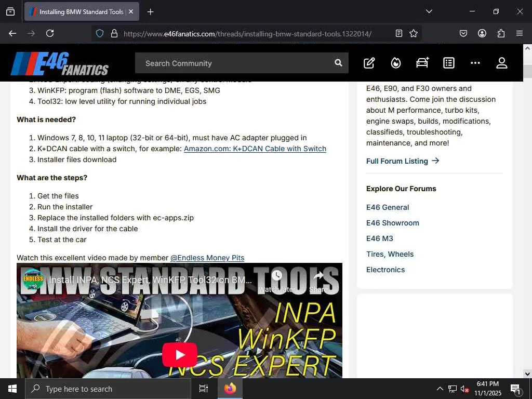Save page to Pocket
Image resolution: width=532 pixels, height=399 pixels.
tap(463, 33)
